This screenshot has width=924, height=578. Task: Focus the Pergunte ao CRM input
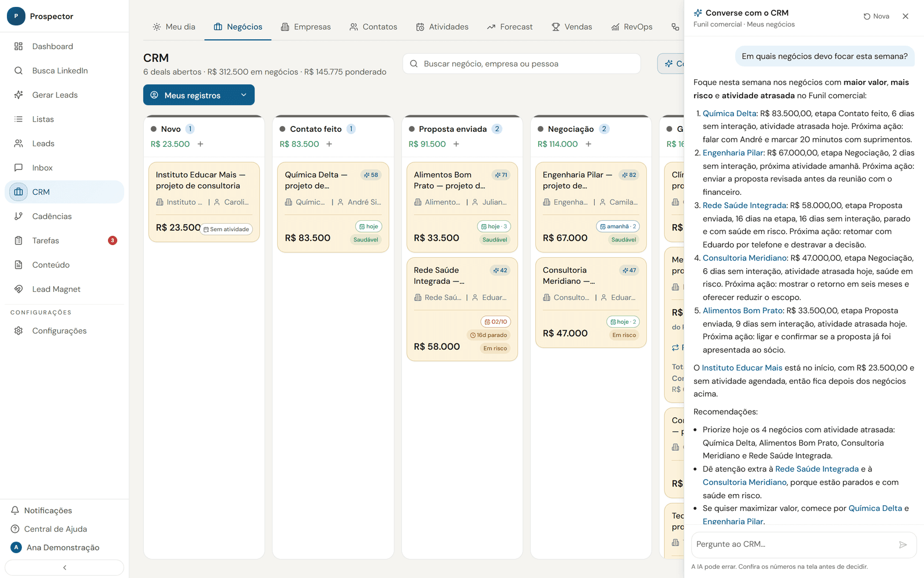point(793,544)
